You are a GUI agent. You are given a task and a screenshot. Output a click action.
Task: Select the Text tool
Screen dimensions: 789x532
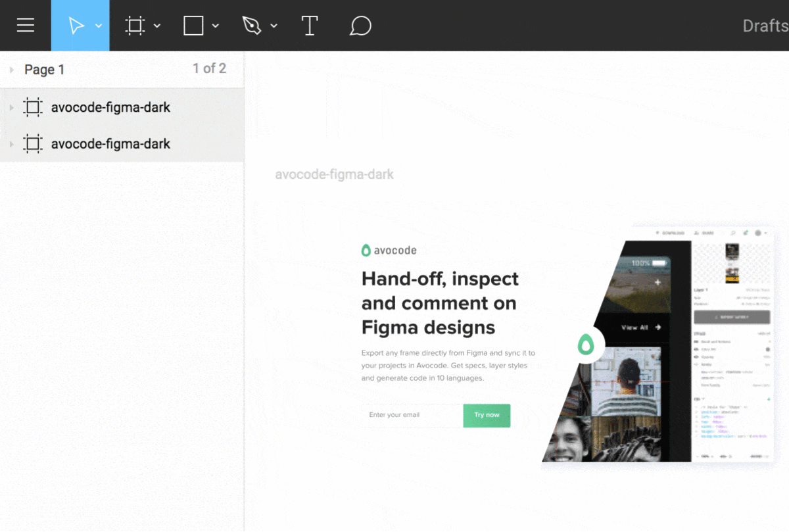(x=310, y=26)
